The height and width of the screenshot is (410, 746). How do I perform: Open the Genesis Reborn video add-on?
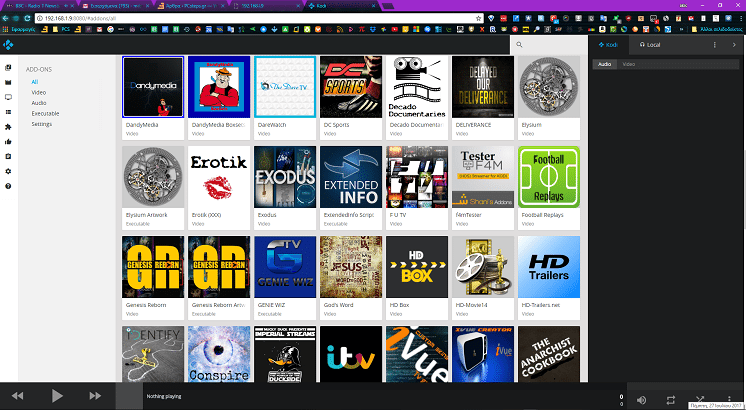click(153, 278)
